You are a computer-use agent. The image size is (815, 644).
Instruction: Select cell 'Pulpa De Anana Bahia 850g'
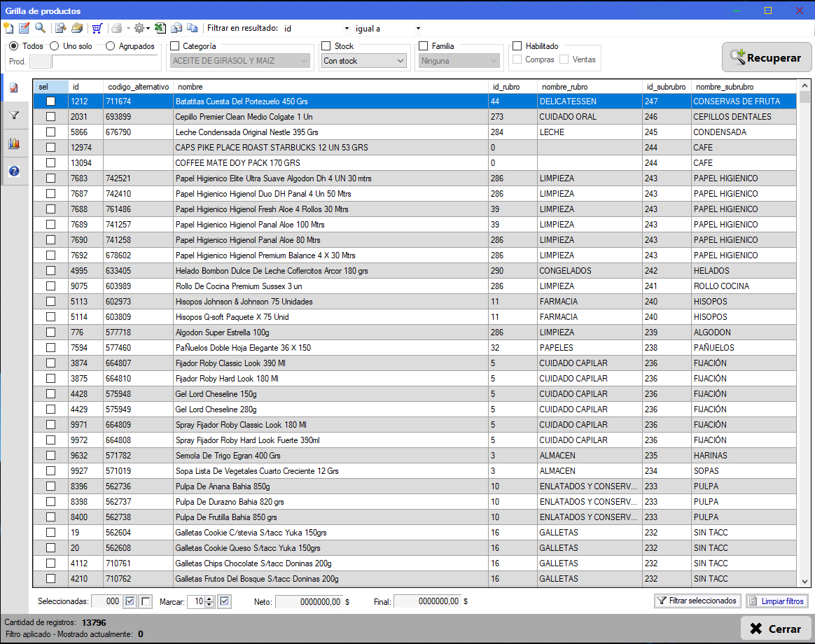point(331,486)
